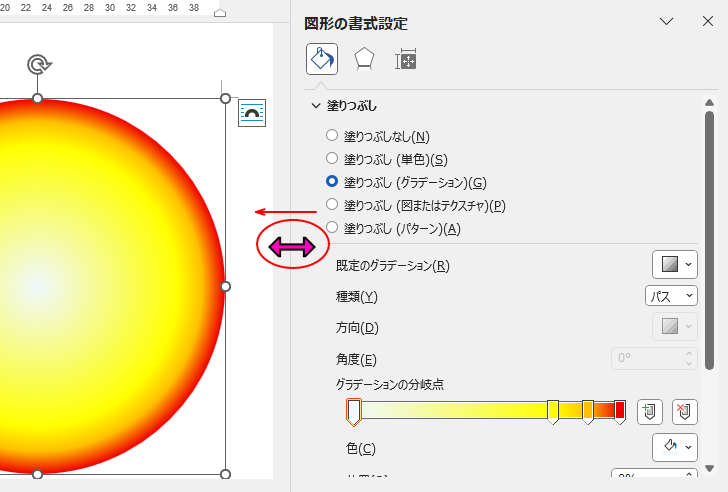Select the red last gradient stop
The image size is (728, 492).
click(620, 412)
